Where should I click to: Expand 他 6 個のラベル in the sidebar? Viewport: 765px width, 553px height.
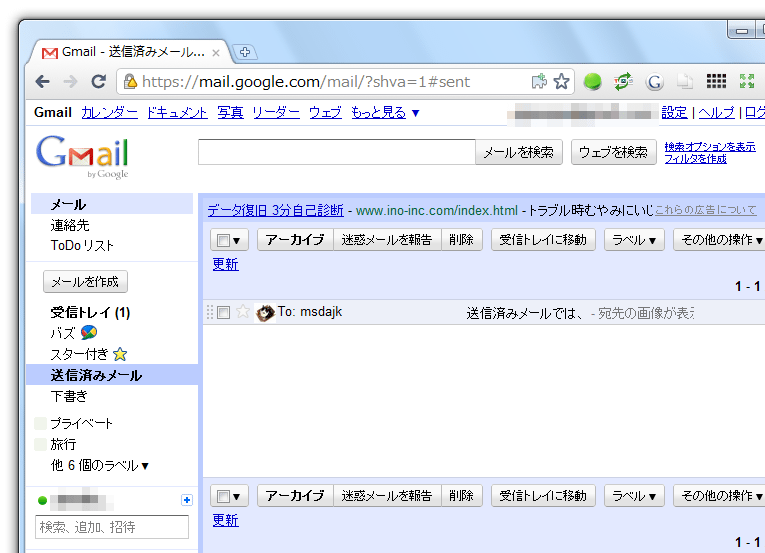point(100,466)
